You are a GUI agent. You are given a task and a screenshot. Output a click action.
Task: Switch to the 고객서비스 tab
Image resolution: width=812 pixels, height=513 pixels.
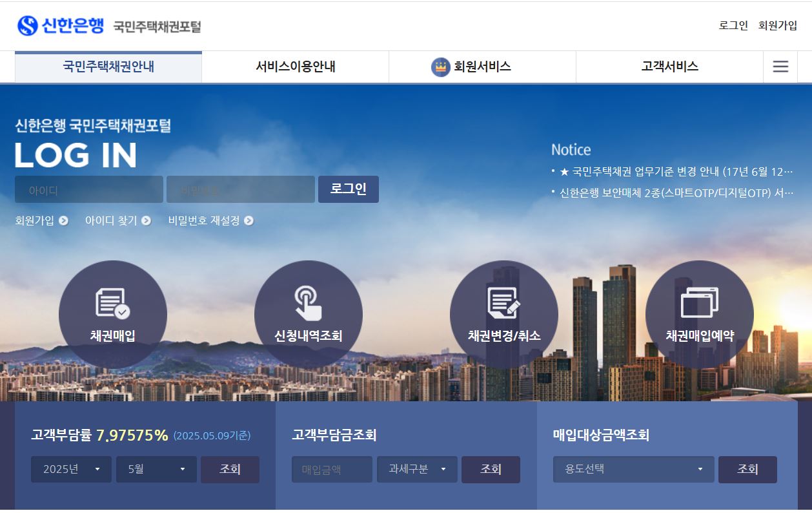[x=669, y=67]
